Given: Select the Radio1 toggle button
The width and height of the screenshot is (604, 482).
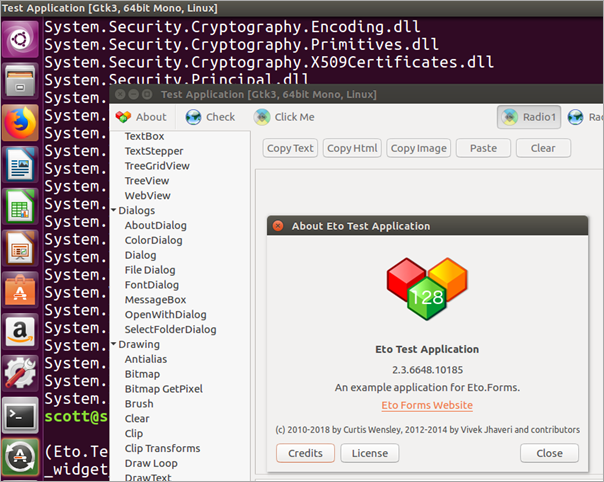Looking at the screenshot, I should coord(528,117).
